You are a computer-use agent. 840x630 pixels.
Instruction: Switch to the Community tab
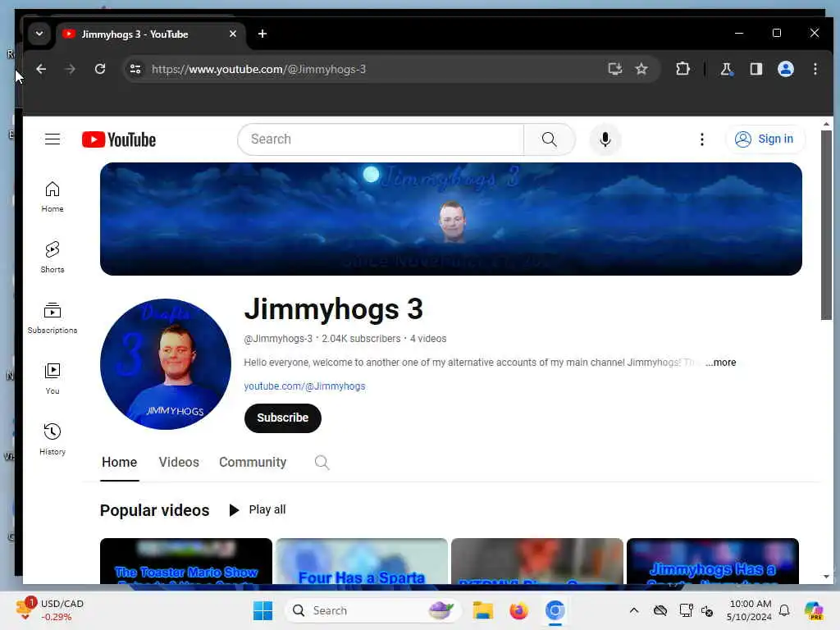(x=253, y=463)
